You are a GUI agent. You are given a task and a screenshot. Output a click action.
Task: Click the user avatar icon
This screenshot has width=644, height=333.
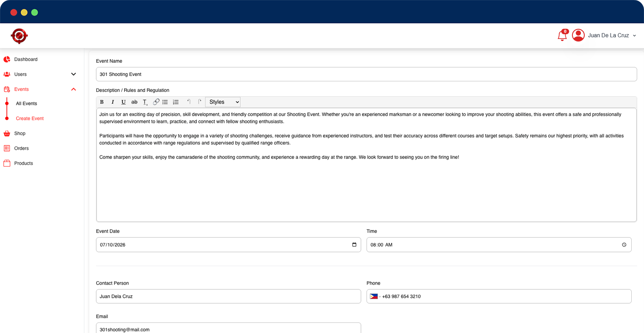click(x=578, y=35)
